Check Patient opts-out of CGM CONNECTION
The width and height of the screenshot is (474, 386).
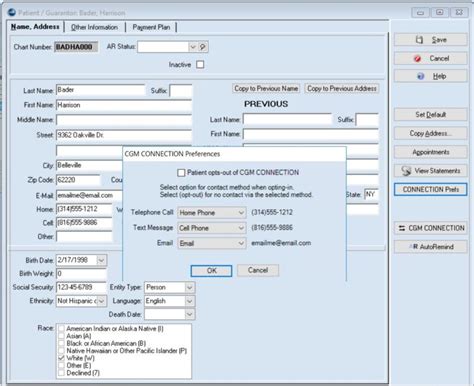coord(181,173)
